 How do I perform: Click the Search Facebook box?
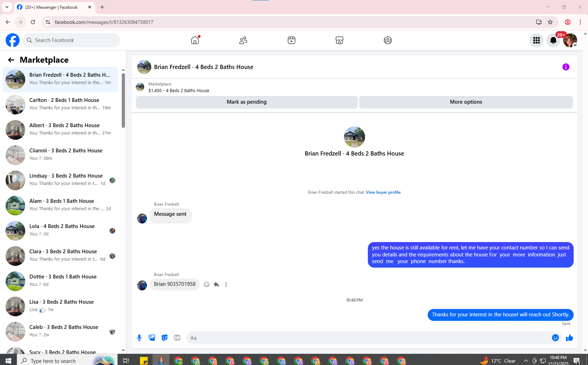[71, 40]
